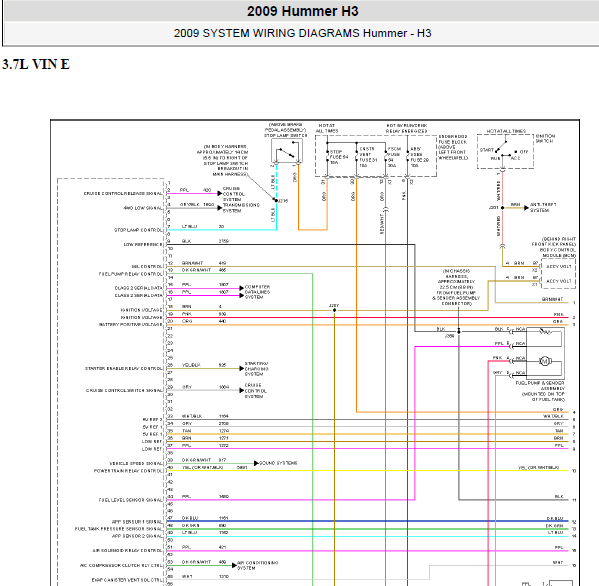Click the 'COMPUTER DATALINES SYSTEM' reference text

click(x=257, y=292)
